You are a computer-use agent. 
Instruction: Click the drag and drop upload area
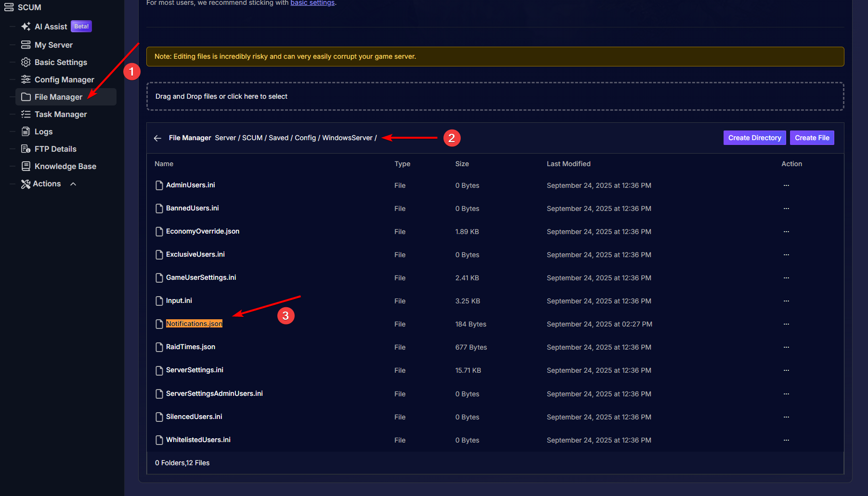pos(495,96)
